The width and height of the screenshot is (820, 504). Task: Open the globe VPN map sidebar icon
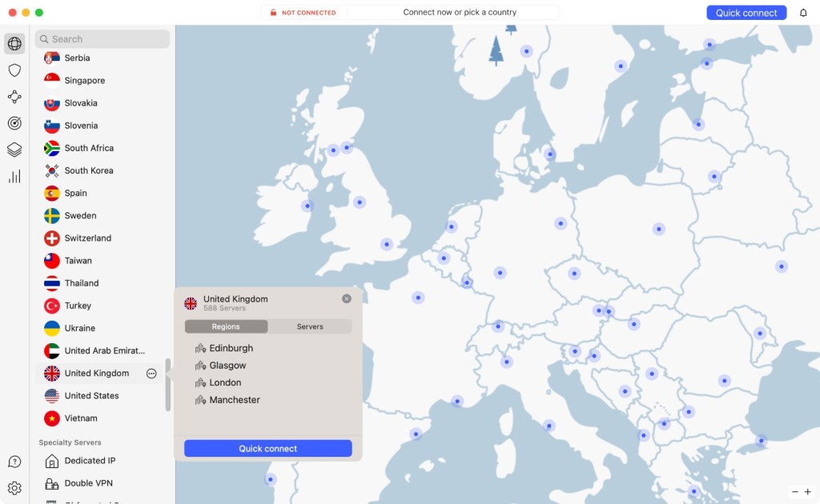pyautogui.click(x=14, y=44)
